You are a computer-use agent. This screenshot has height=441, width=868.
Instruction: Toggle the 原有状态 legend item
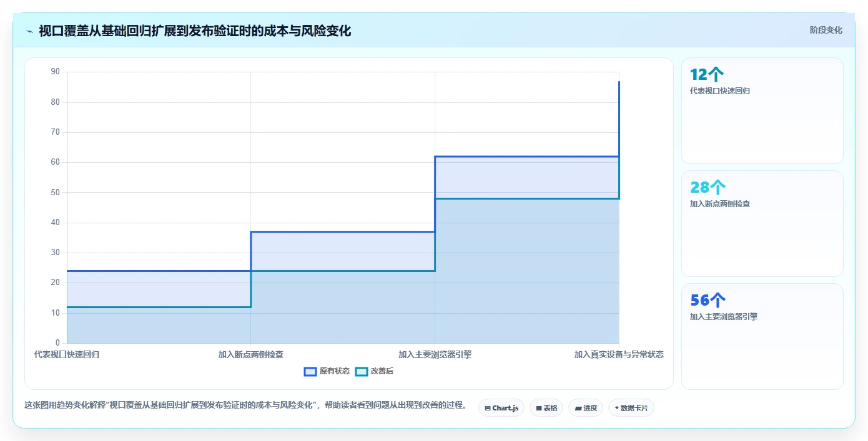(327, 371)
